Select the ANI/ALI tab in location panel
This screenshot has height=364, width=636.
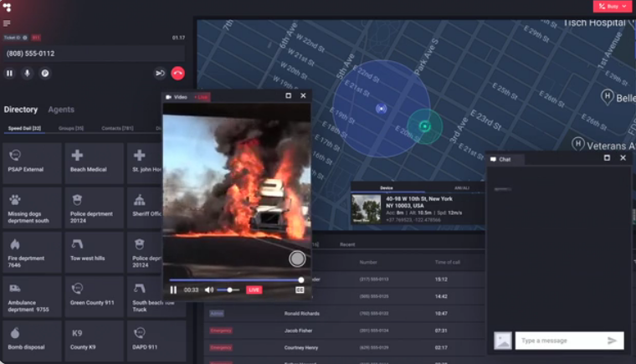[x=462, y=188]
